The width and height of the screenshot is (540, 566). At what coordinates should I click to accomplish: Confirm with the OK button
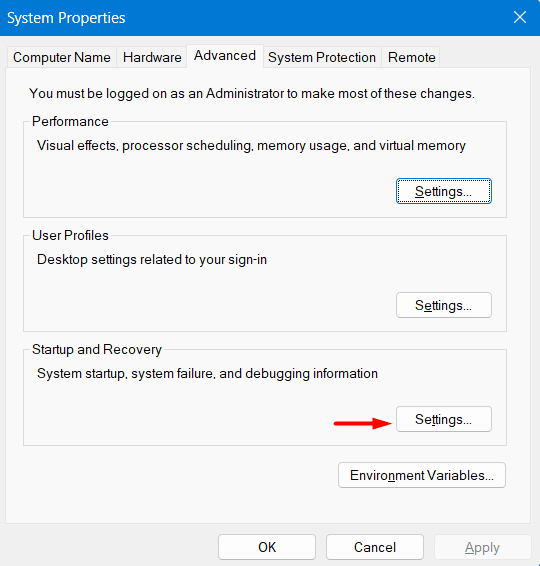[267, 547]
